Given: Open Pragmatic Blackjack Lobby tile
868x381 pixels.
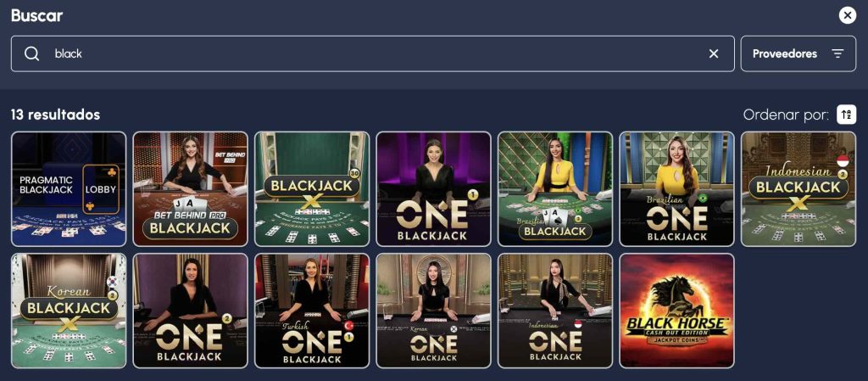Looking at the screenshot, I should [69, 189].
